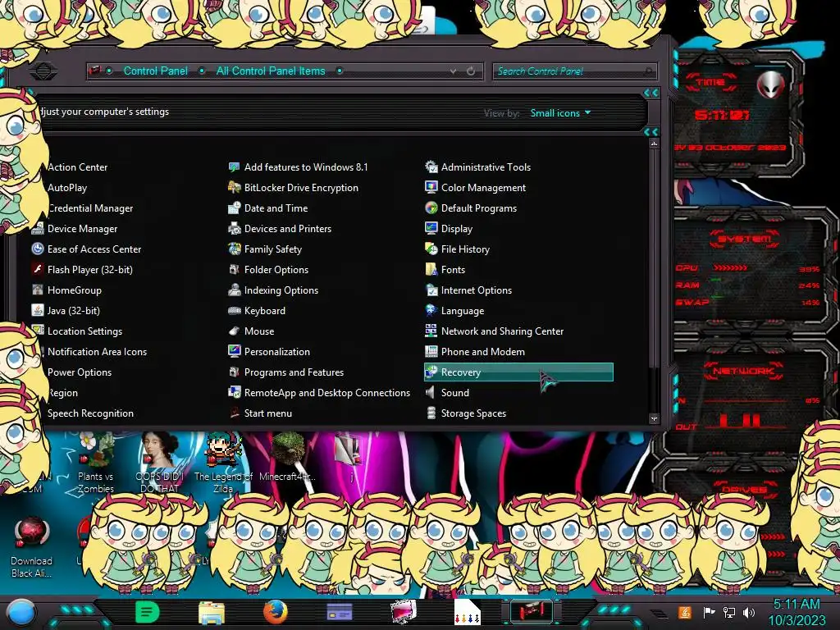840x630 pixels.
Task: Open the Flash Player (32-bit) icon
Action: (x=38, y=269)
